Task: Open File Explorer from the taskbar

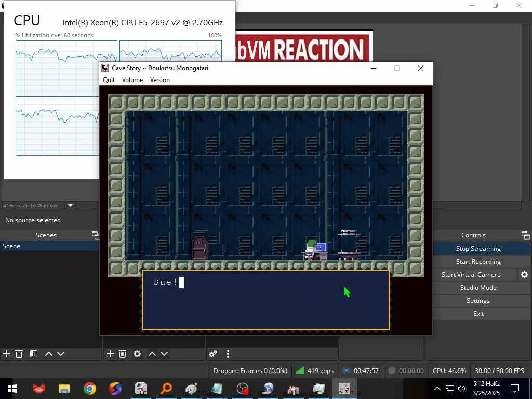Action: (64, 389)
